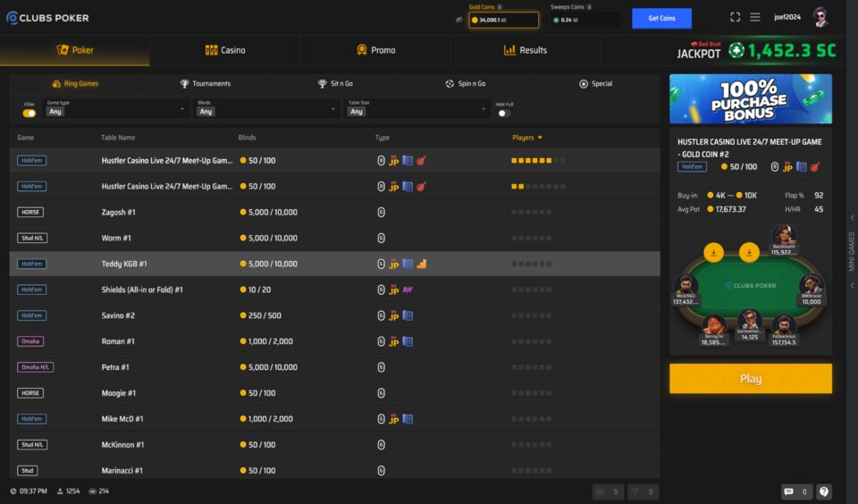Click the Sweeps Coins info icon

[x=588, y=7]
